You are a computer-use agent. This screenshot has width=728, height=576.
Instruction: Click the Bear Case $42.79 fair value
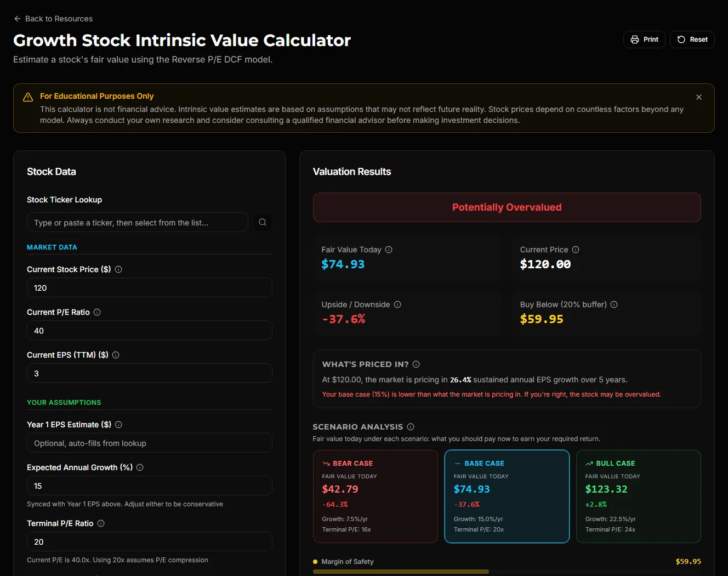pyautogui.click(x=340, y=489)
